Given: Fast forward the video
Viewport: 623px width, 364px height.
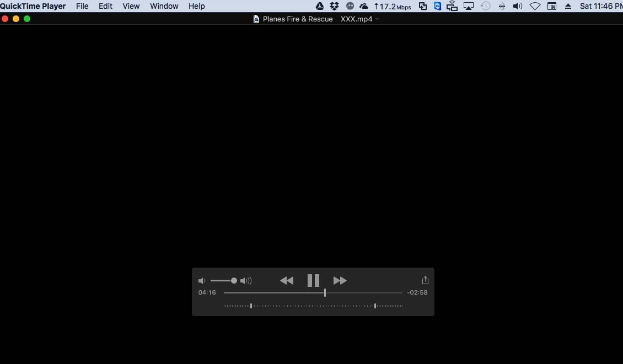Looking at the screenshot, I should coord(340,281).
